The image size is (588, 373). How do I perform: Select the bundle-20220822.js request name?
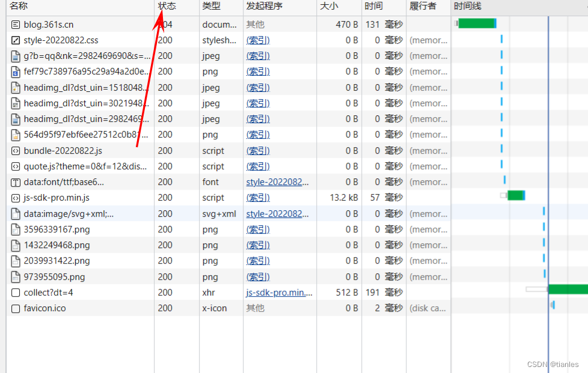pyautogui.click(x=63, y=151)
